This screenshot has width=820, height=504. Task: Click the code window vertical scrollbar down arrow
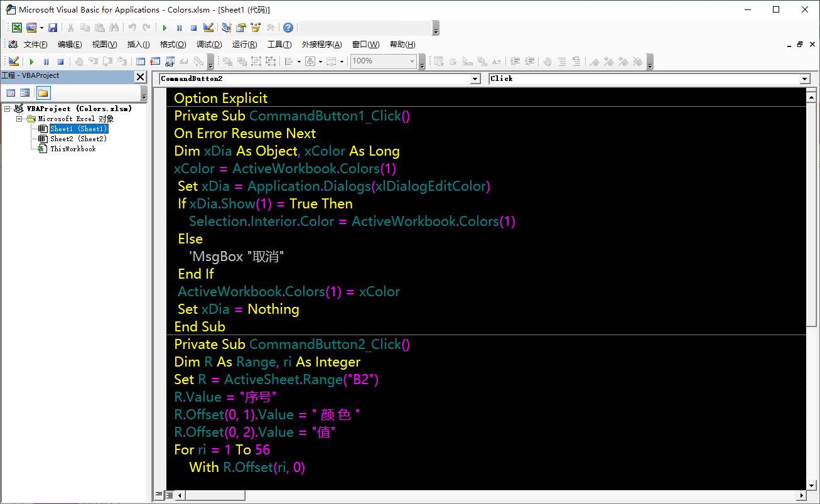811,485
